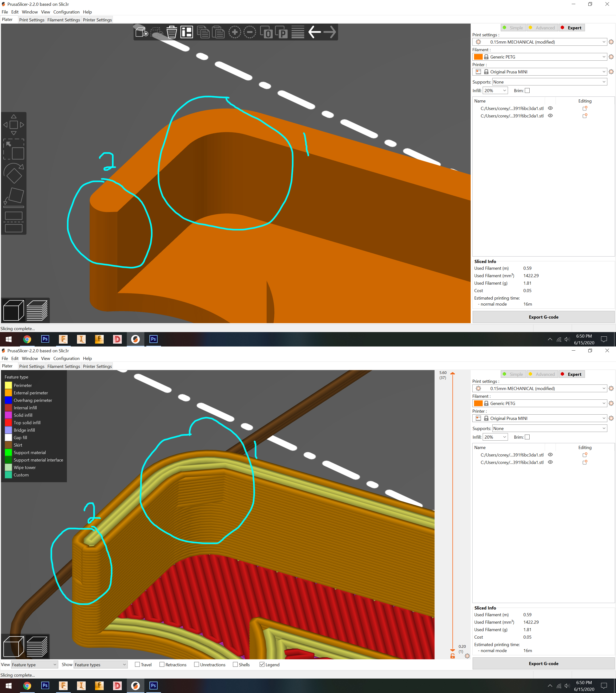Viewport: 616px width, 693px height.
Task: Switch to Simple mode in the 3D editor window
Action: point(513,28)
